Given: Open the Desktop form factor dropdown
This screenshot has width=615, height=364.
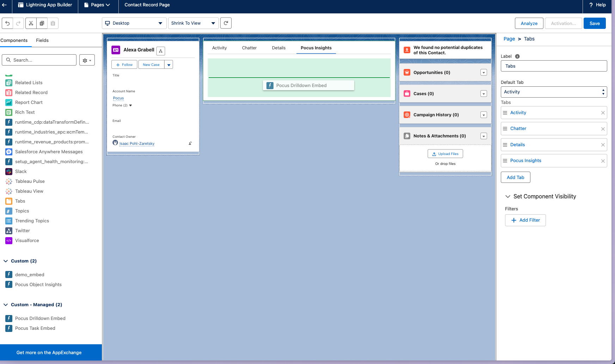Looking at the screenshot, I should point(134,23).
